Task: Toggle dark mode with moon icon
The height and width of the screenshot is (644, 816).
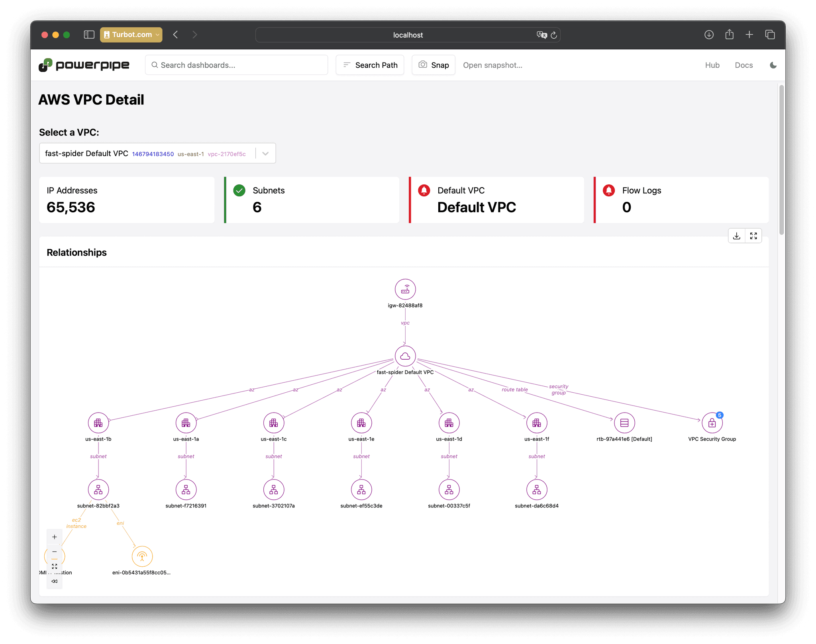Action: coord(773,65)
